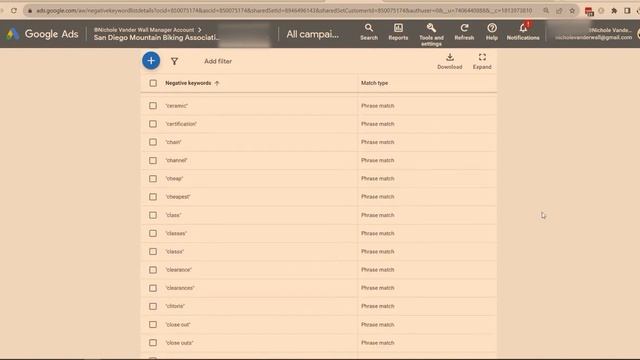
Task: Toggle browser side panel icon
Action: [627, 11]
